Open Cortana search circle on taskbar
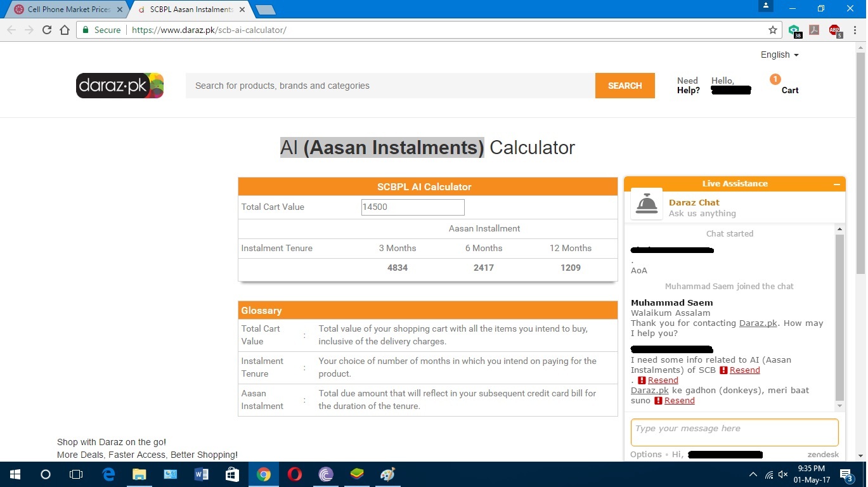 (46, 474)
